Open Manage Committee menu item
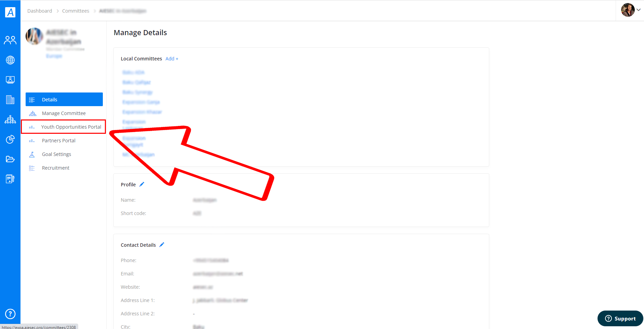The height and width of the screenshot is (329, 644). (x=64, y=113)
